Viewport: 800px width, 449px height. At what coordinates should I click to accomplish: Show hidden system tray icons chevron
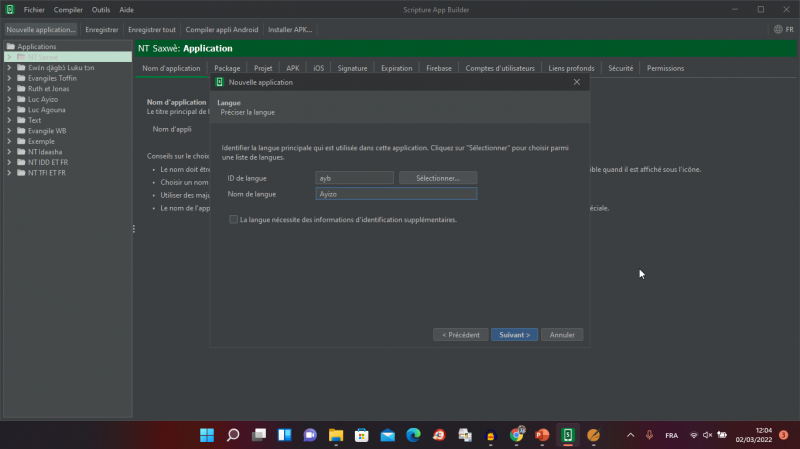[630, 435]
